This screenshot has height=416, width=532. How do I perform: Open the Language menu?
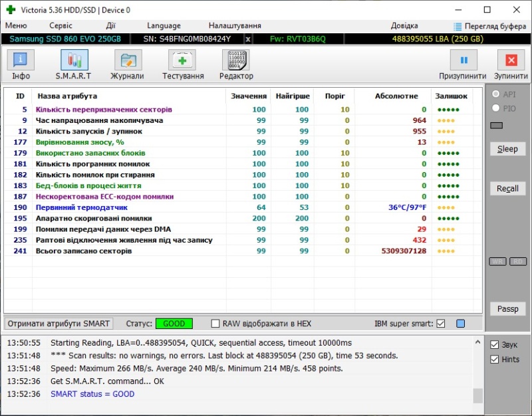tap(164, 26)
